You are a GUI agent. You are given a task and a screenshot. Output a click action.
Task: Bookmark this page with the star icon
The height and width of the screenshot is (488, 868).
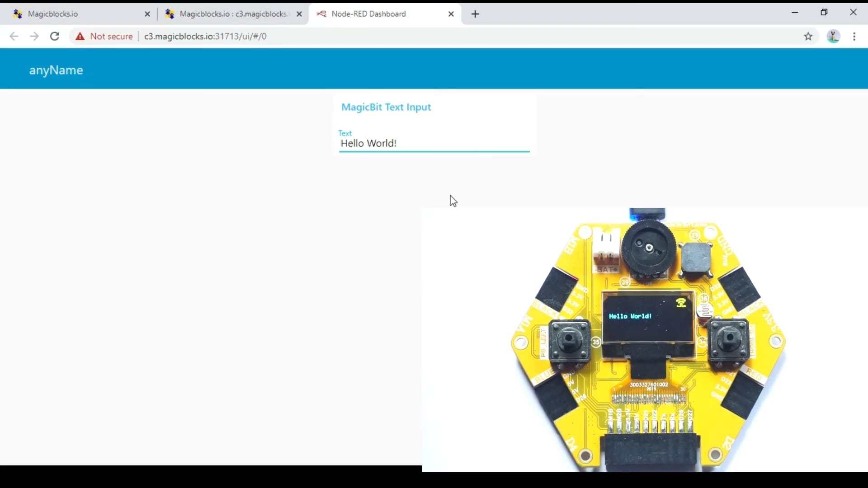[809, 37]
